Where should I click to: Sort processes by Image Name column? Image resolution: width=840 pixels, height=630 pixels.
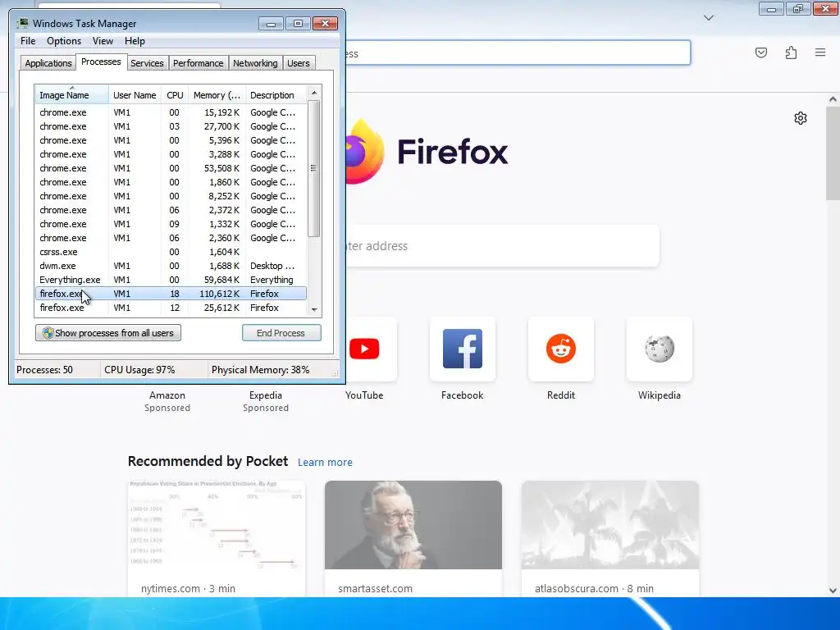(72, 95)
